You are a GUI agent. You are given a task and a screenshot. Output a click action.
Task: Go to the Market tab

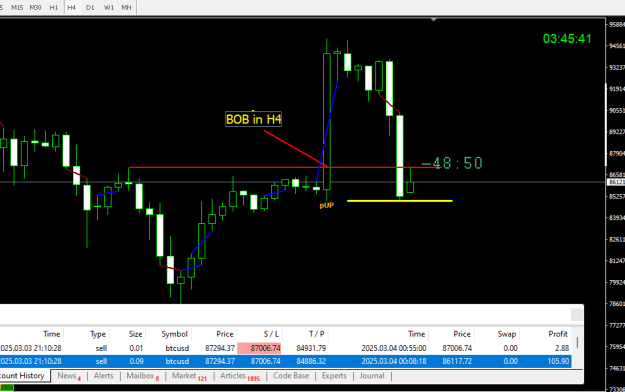point(189,376)
